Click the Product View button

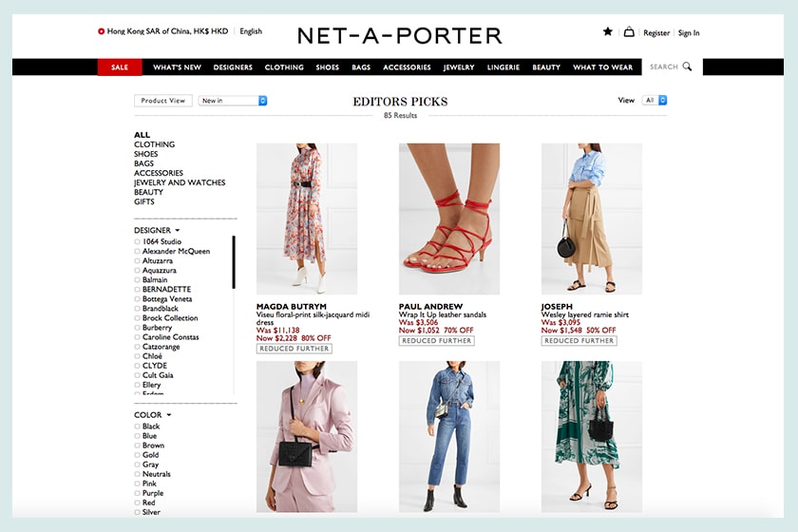(163, 101)
